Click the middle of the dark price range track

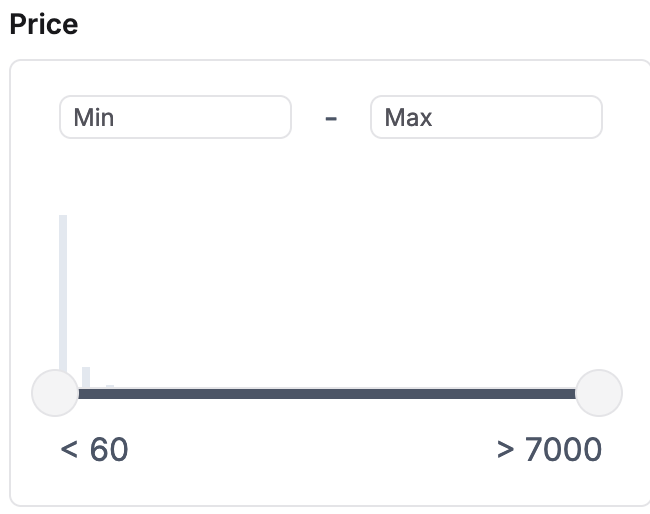click(x=327, y=393)
